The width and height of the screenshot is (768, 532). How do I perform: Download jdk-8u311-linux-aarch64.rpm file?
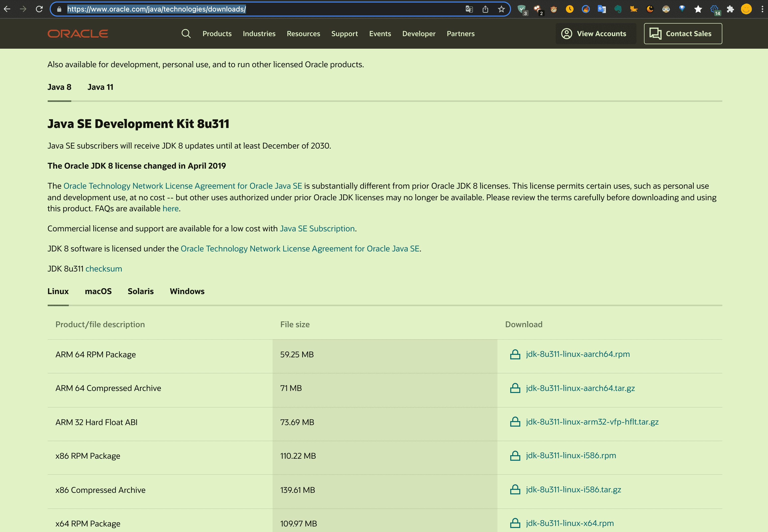pos(577,354)
